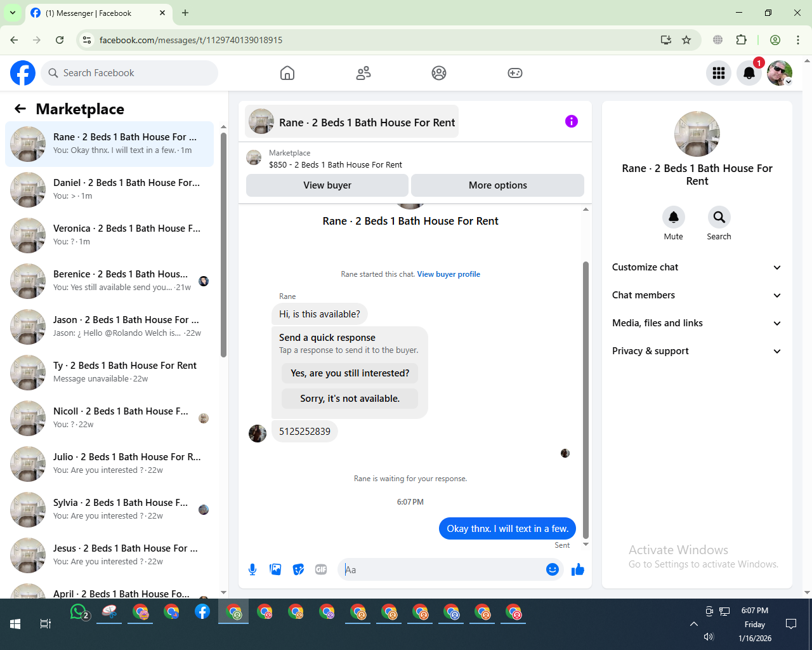
Task: Click the chat messages scrollbar
Action: (586, 400)
